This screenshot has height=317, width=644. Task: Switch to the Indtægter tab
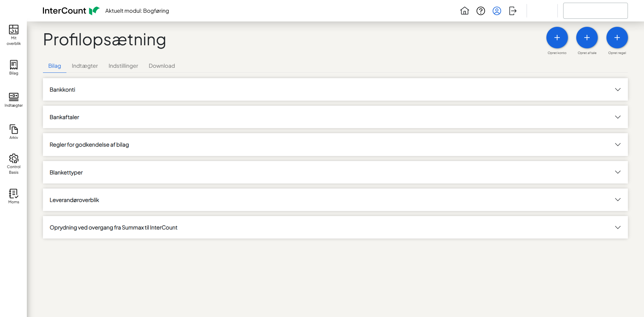[85, 66]
